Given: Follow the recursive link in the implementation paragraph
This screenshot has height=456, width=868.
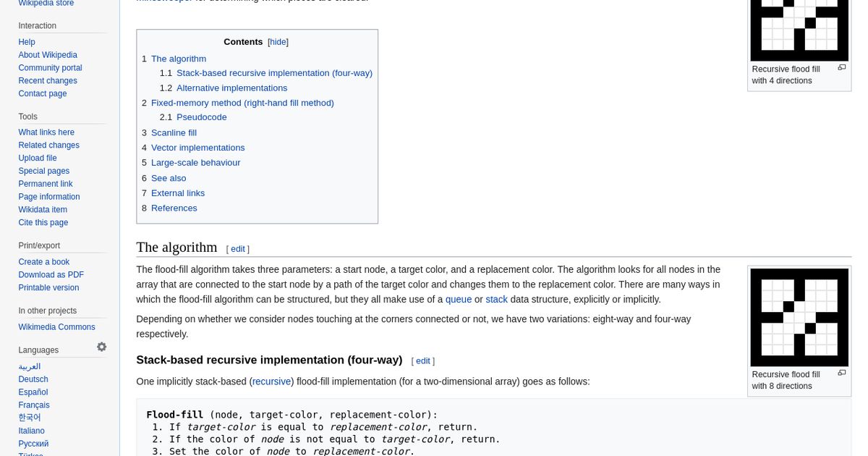Looking at the screenshot, I should 271,381.
